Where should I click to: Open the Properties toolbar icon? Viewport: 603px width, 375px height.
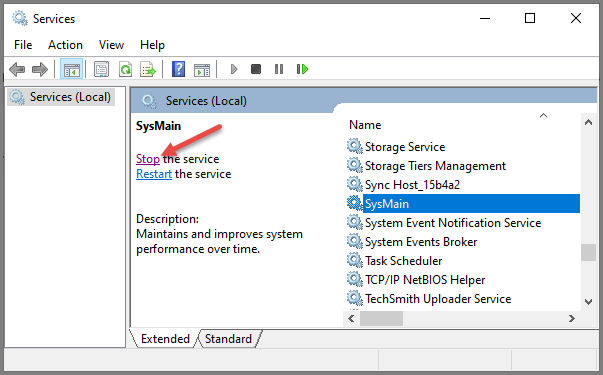pos(101,70)
